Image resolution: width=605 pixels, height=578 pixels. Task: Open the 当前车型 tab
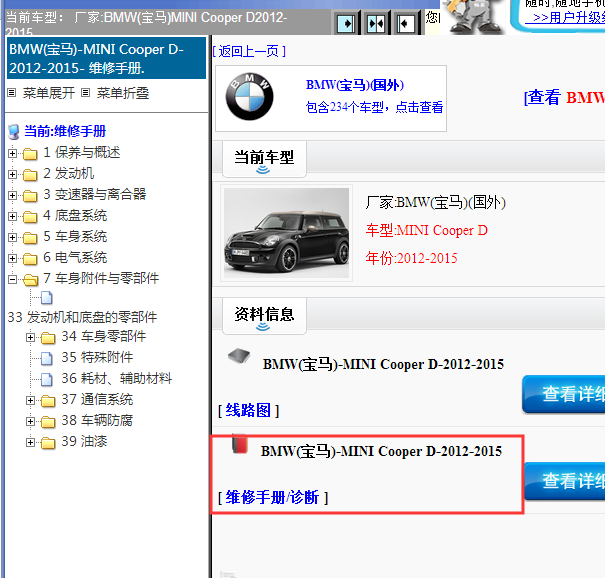coord(264,159)
